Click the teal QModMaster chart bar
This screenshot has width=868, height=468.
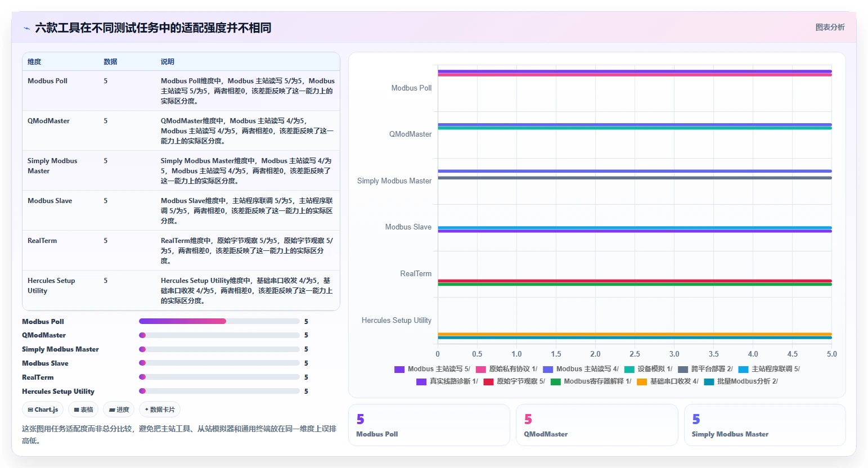point(635,128)
